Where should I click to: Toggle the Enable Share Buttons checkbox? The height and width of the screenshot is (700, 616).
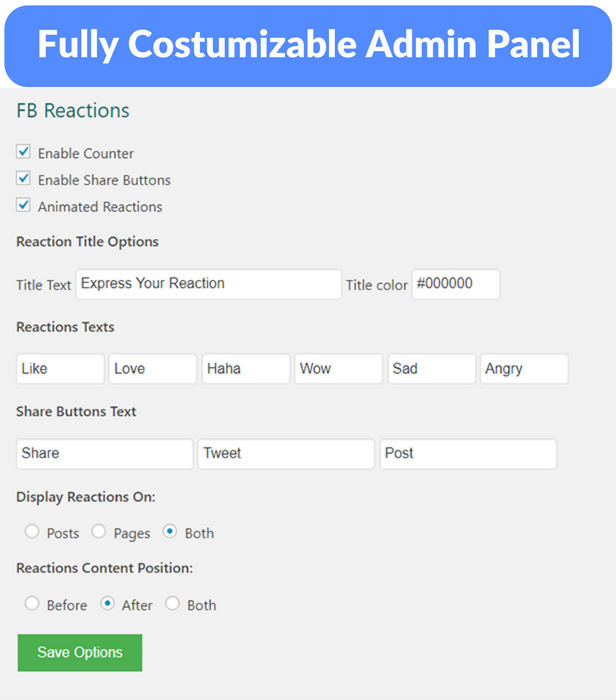pos(24,179)
